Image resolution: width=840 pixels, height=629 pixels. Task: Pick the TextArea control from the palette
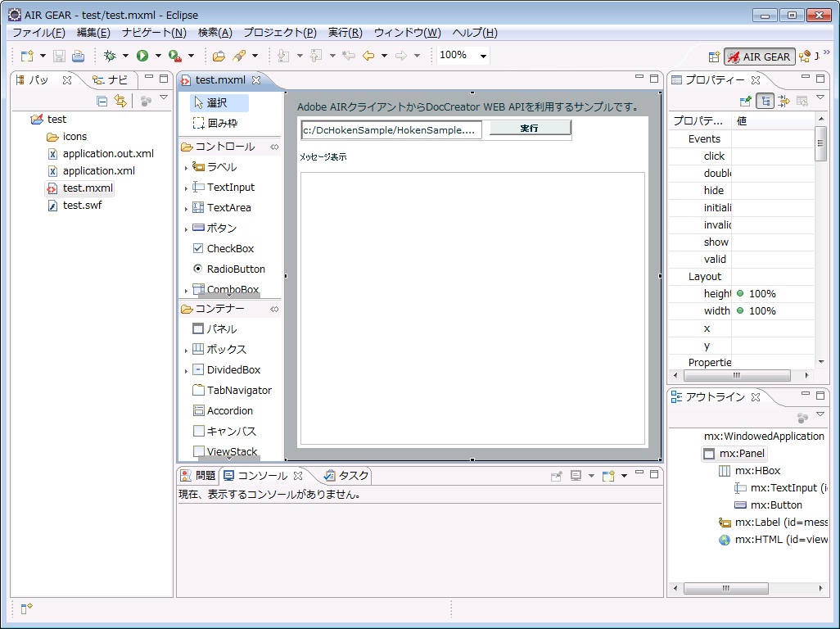tap(222, 208)
